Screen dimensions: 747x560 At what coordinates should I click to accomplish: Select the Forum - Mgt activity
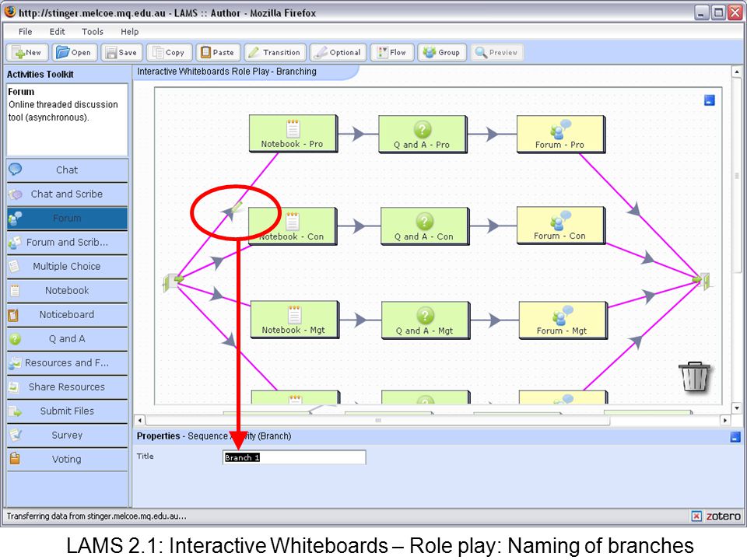(563, 320)
